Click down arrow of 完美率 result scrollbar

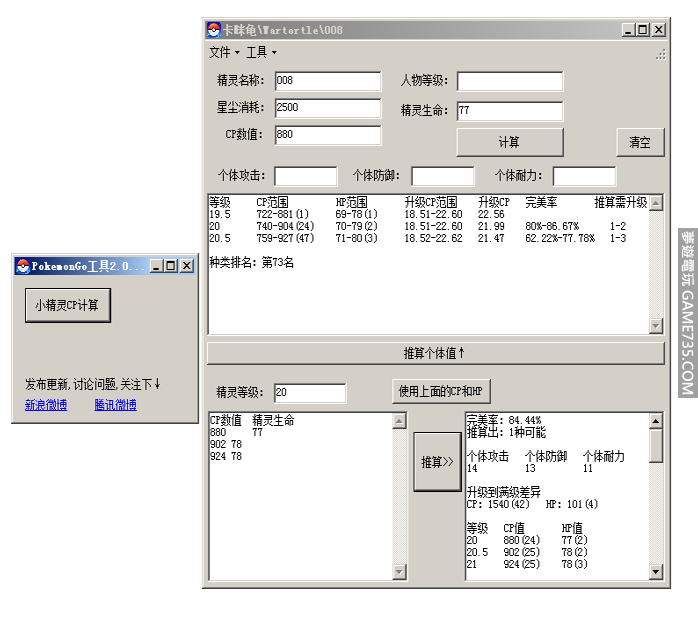coord(656,571)
